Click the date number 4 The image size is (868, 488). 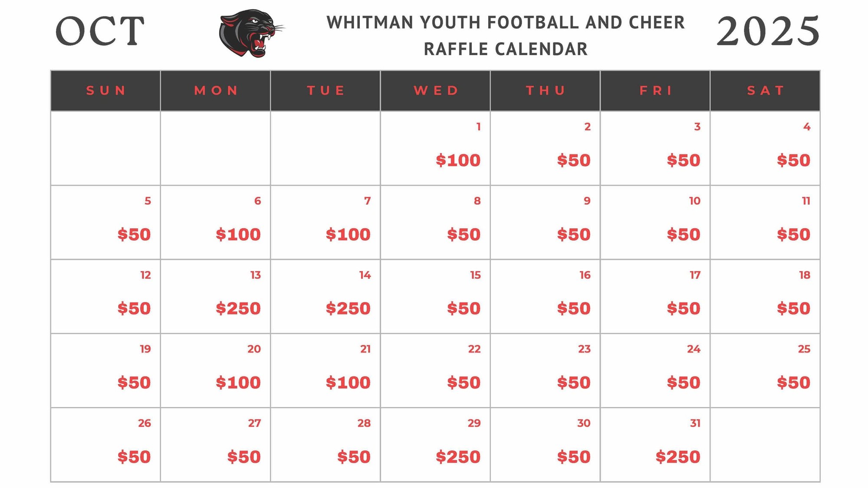pos(806,127)
